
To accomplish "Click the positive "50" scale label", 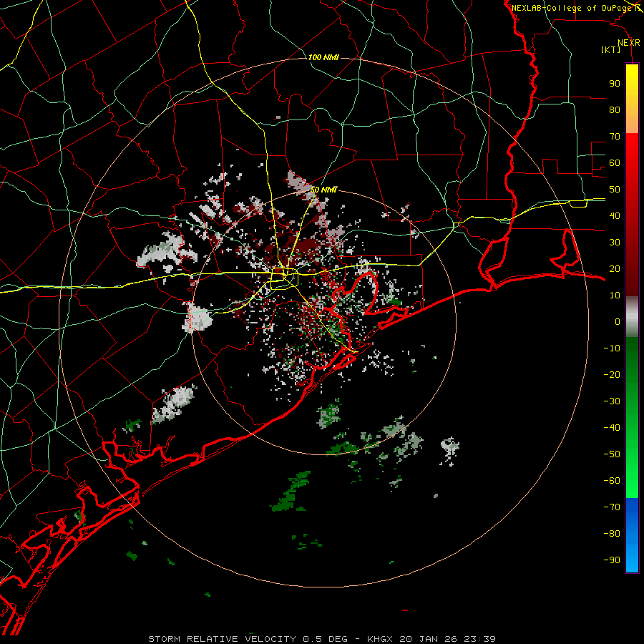I will pos(615,190).
